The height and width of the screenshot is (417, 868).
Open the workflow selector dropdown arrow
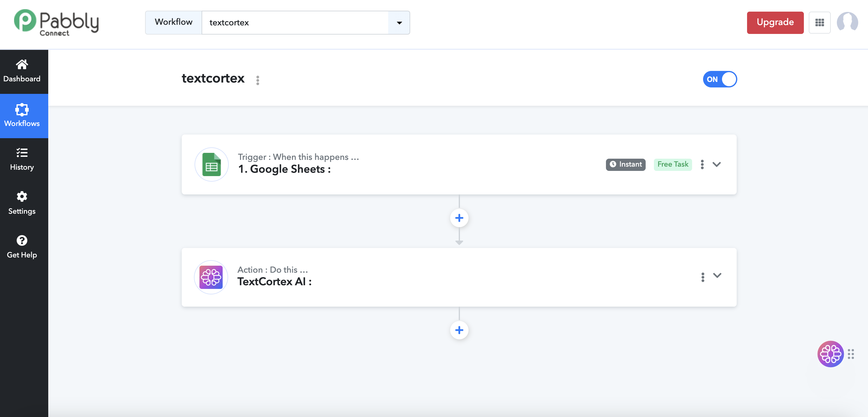coord(399,23)
